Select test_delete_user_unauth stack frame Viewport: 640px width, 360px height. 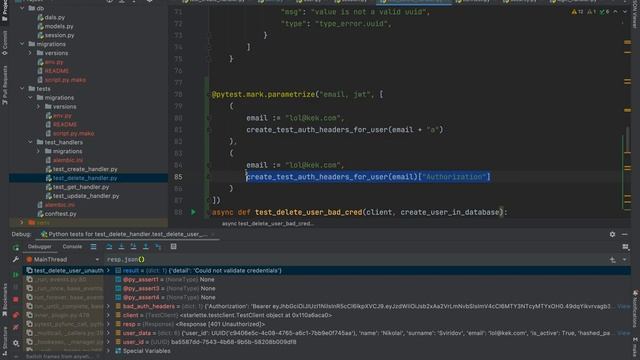[64, 271]
